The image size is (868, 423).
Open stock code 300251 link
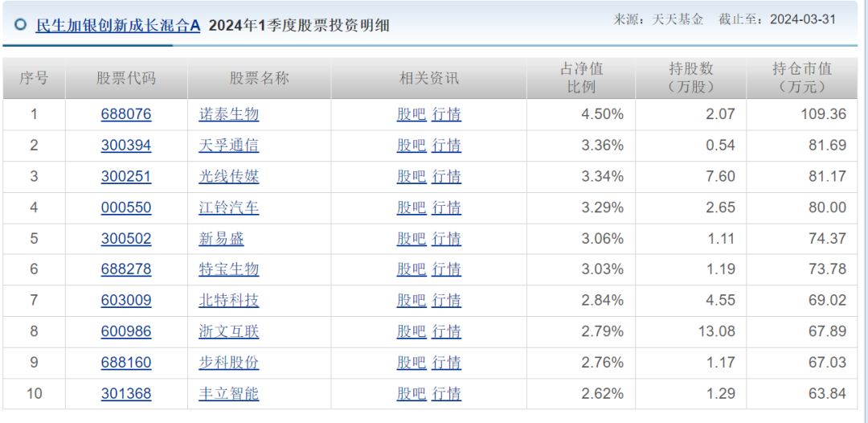(126, 177)
